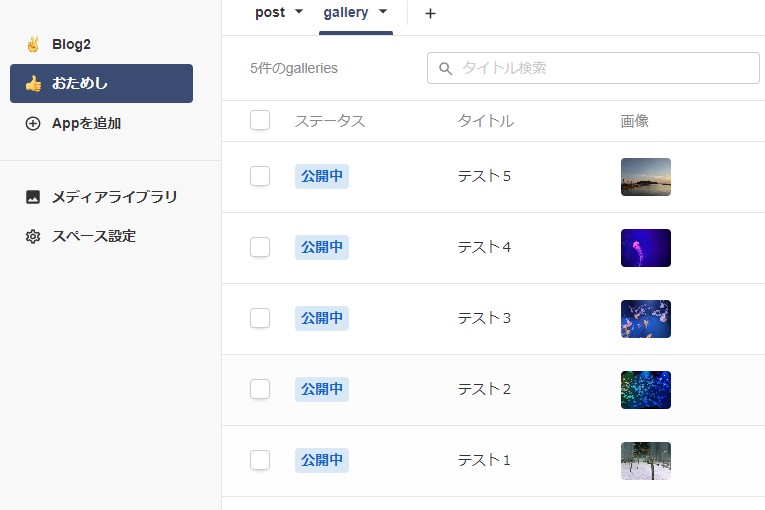Image resolution: width=765 pixels, height=510 pixels.
Task: Click the search magnifier icon
Action: tap(446, 69)
